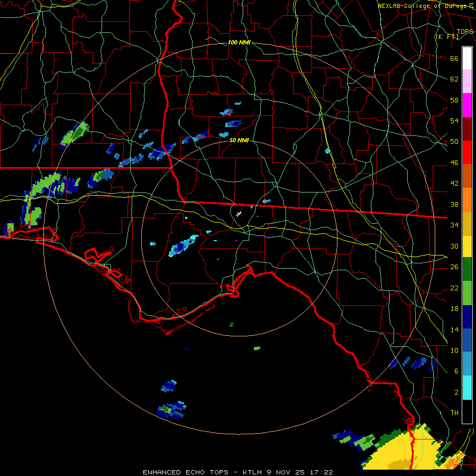This screenshot has height=476, width=476.
Task: Click the '50' legend value
Action: (454, 142)
